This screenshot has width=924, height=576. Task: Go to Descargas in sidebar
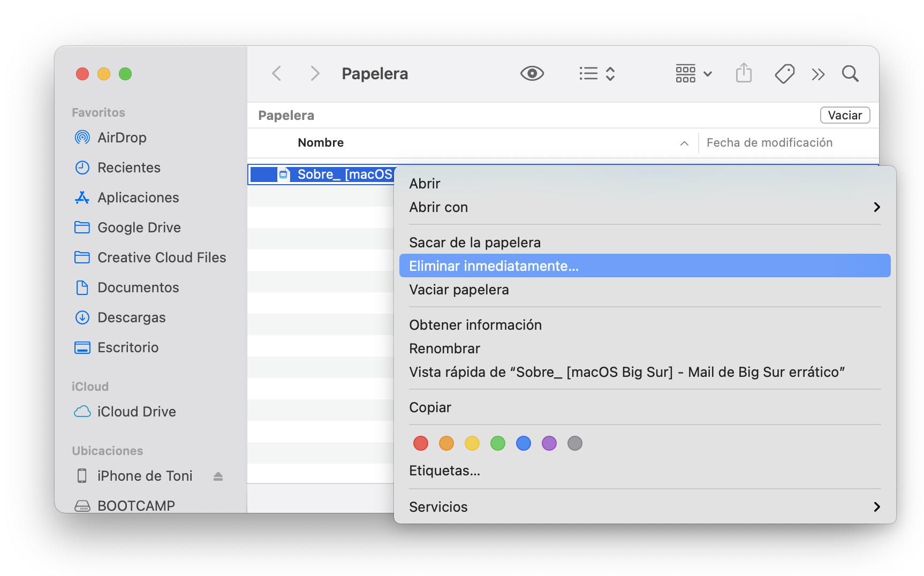[131, 317]
